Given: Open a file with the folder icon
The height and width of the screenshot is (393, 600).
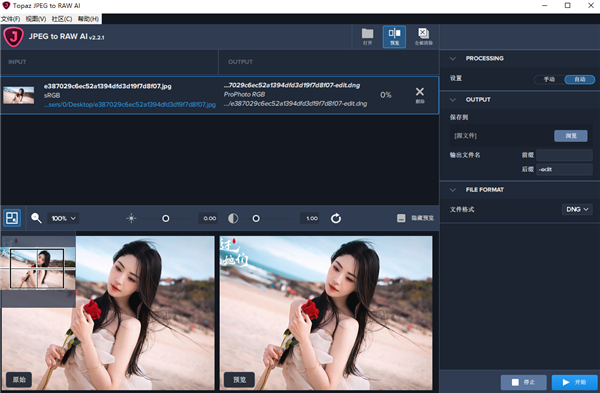Looking at the screenshot, I should point(367,37).
